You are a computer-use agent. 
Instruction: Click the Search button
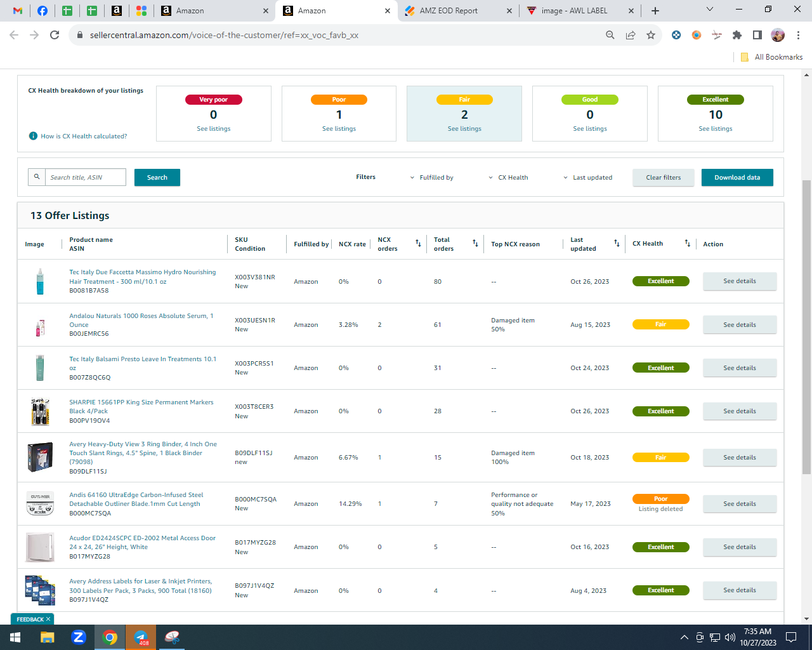(157, 178)
